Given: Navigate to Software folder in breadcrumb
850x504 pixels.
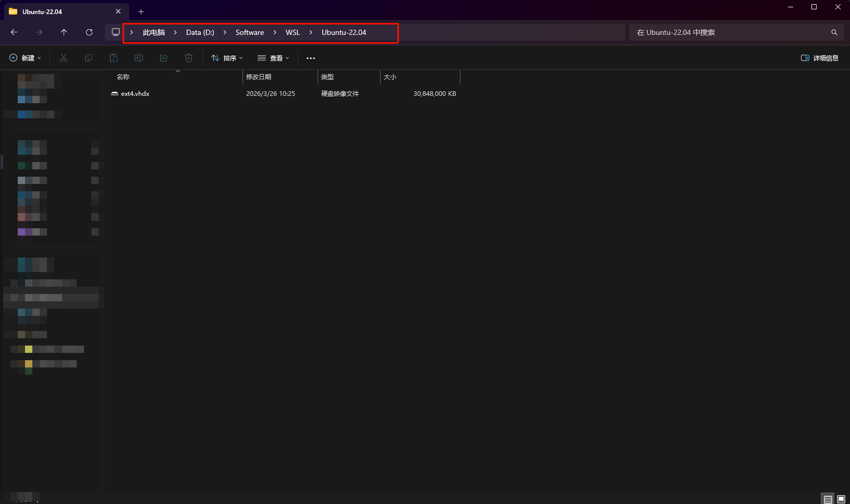Looking at the screenshot, I should tap(250, 32).
